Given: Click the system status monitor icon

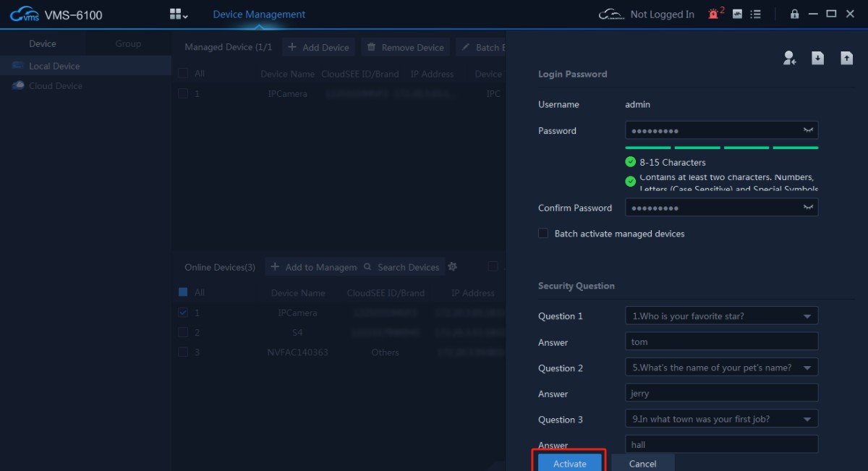Looking at the screenshot, I should 737,14.
